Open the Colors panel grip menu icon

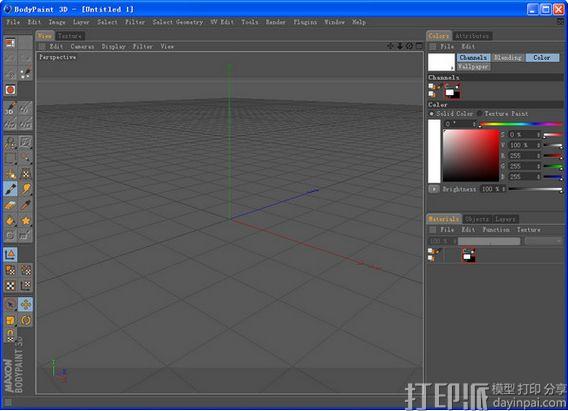433,47
